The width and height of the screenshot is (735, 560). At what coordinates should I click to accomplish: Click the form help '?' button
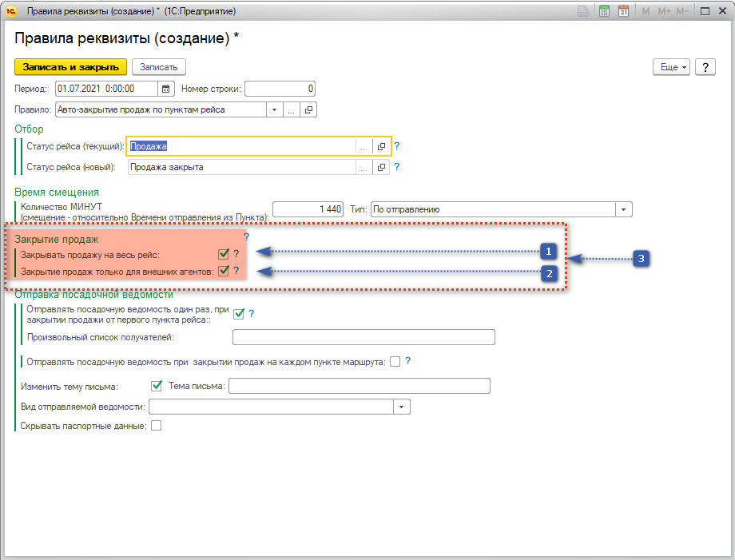pos(705,68)
